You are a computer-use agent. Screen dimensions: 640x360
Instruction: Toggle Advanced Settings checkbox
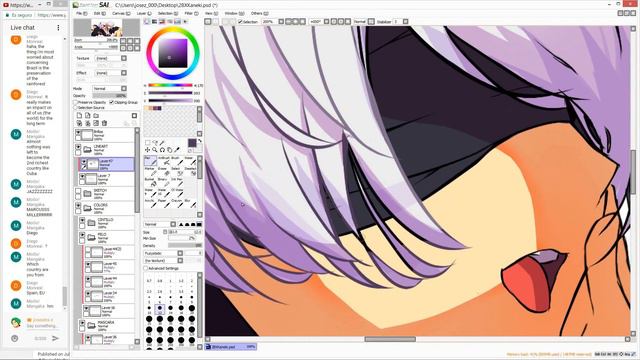[x=146, y=268]
